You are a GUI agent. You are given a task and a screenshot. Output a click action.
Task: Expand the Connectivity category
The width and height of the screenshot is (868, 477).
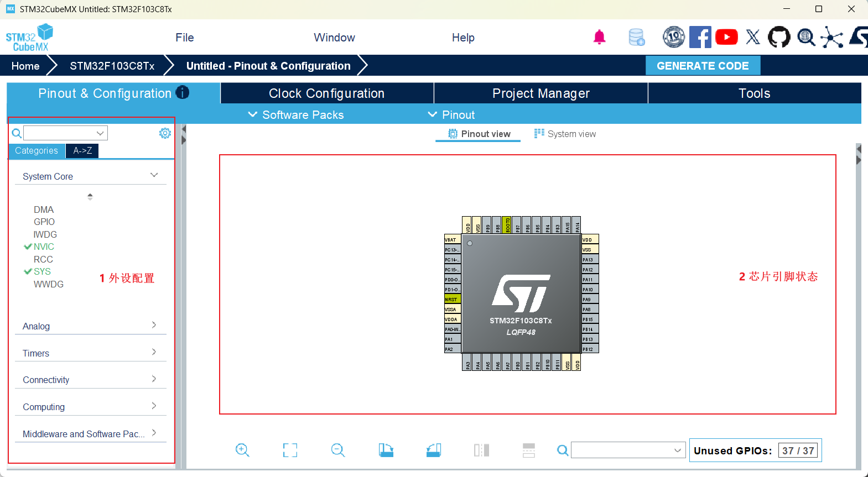(91, 380)
